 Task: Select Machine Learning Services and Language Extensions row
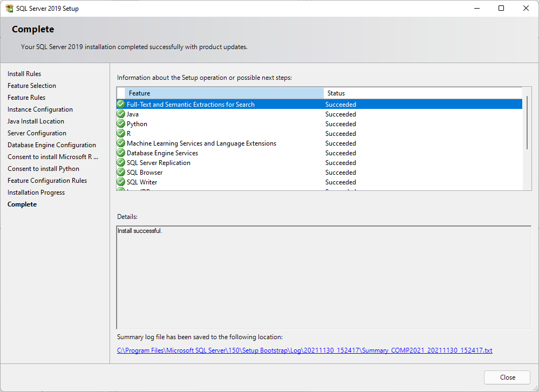pos(319,143)
